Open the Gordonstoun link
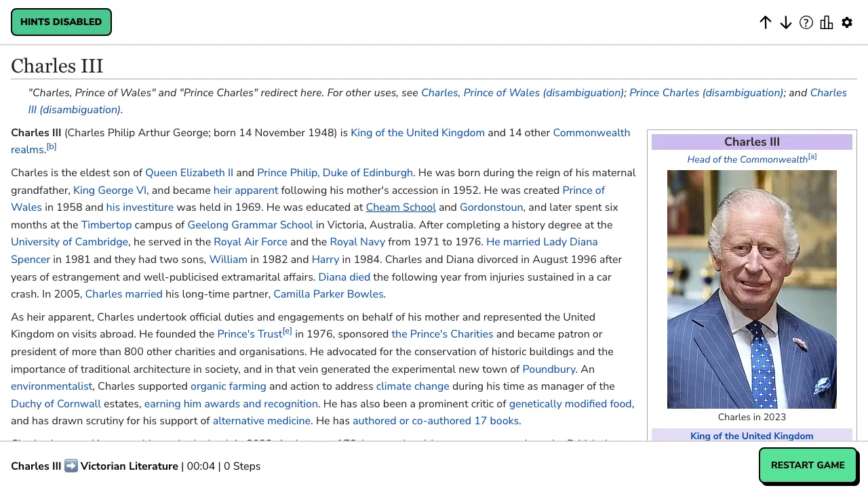 491,207
